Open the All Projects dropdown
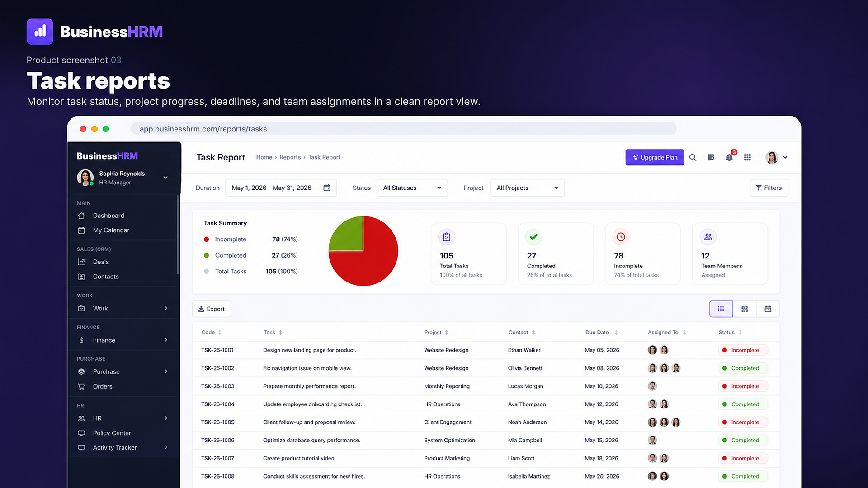This screenshot has height=488, width=868. (527, 188)
